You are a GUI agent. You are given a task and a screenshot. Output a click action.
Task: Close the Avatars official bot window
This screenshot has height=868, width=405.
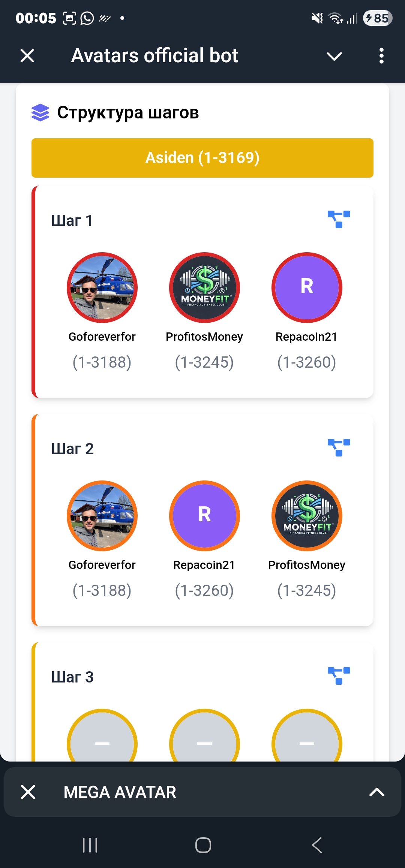pos(27,56)
